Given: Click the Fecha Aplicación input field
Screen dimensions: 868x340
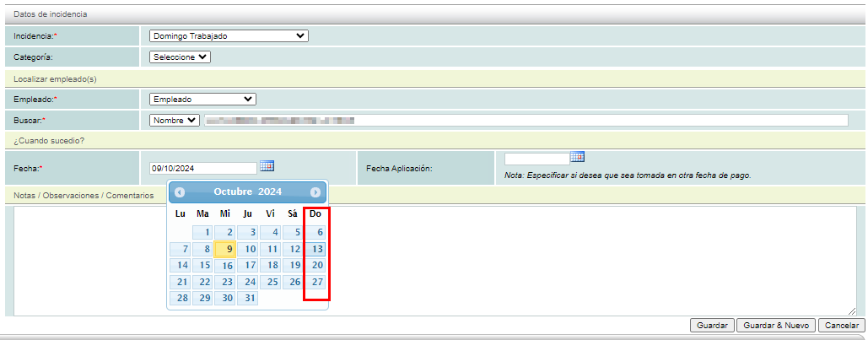Looking at the screenshot, I should tap(536, 159).
